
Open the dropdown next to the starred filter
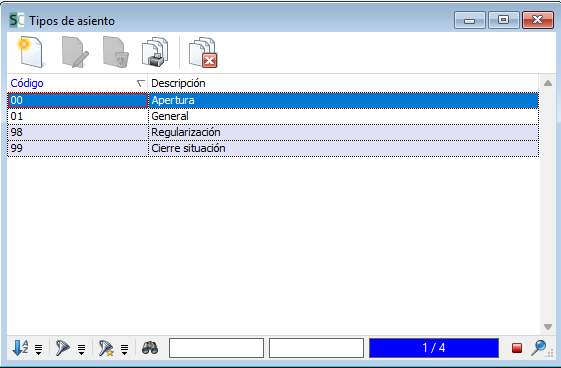point(125,349)
